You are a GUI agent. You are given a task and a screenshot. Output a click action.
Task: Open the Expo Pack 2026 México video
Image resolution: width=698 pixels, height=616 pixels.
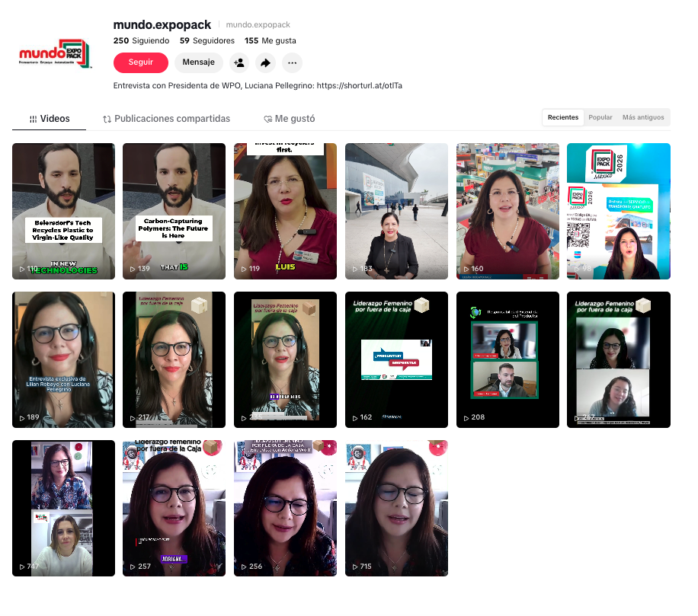coord(618,211)
